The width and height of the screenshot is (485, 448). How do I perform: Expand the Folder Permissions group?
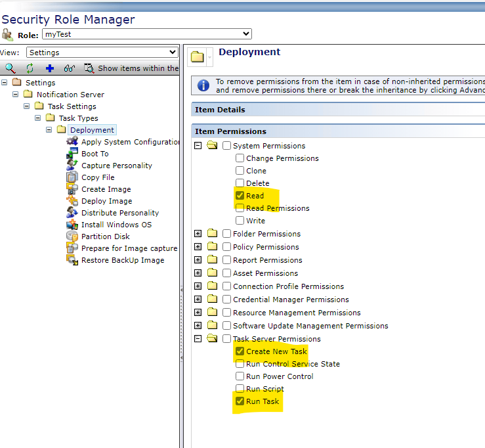pos(198,234)
